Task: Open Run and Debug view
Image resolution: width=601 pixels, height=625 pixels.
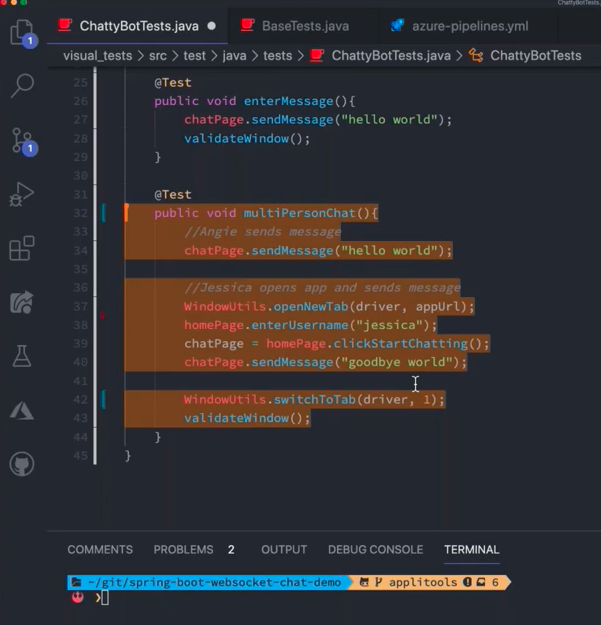Action: [21, 195]
